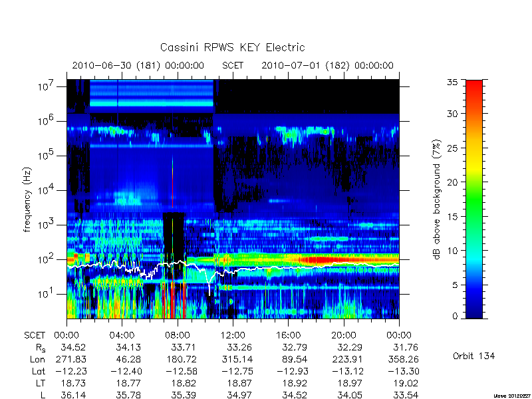Click the L value 36.14
This screenshot has height=399, width=532.
pyautogui.click(x=73, y=395)
